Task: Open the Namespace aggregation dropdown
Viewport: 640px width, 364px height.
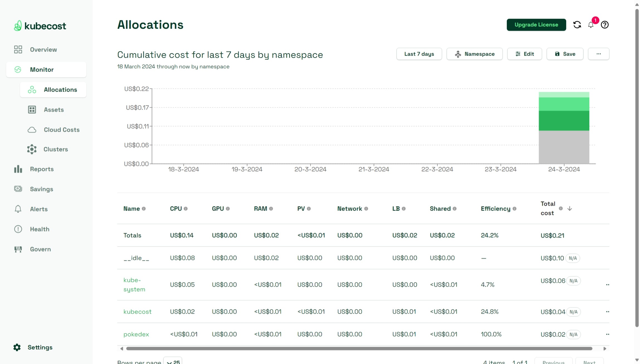Action: [x=474, y=54]
